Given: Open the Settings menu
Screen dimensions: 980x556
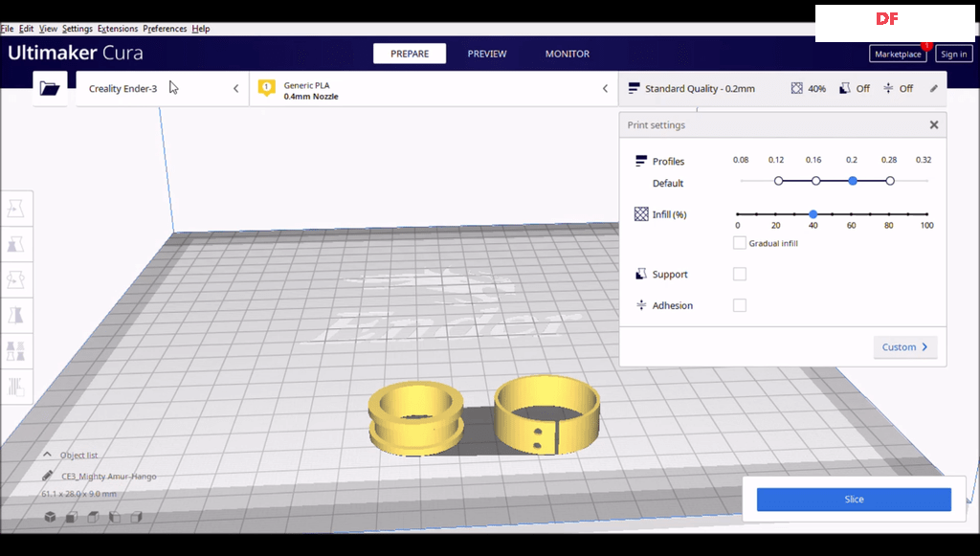Looking at the screenshot, I should coord(78,29).
